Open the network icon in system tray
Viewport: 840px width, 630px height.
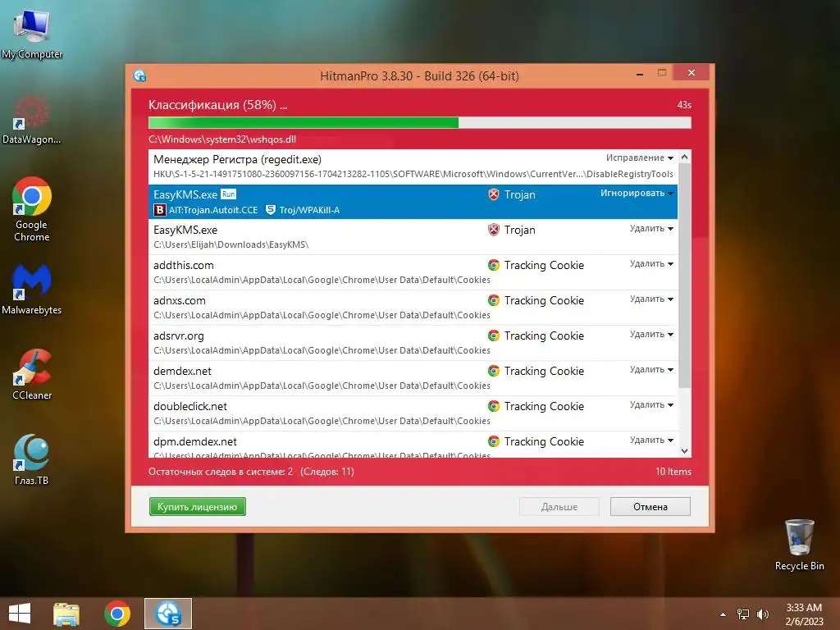743,614
